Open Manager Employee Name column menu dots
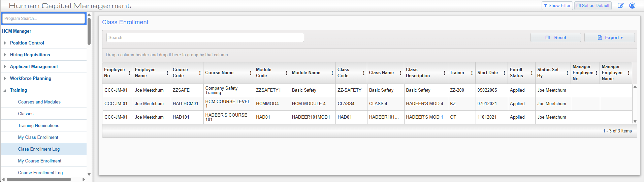This screenshot has width=644, height=182. tap(629, 73)
